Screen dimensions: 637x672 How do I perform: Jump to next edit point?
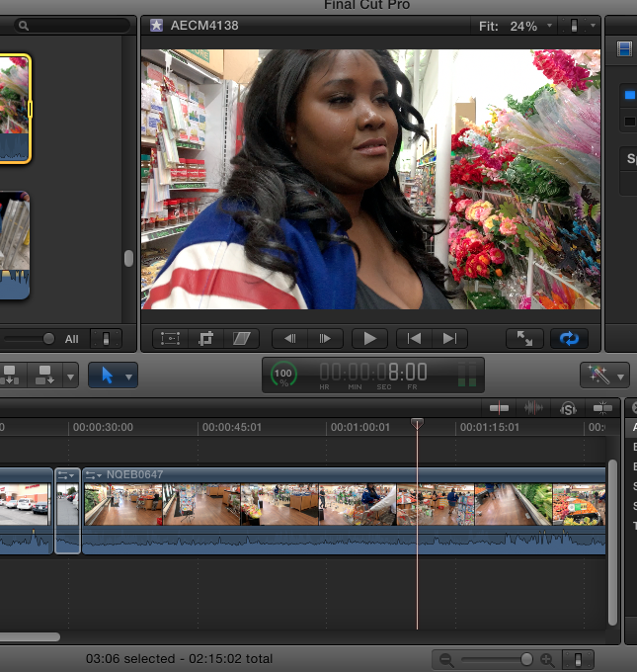(449, 339)
